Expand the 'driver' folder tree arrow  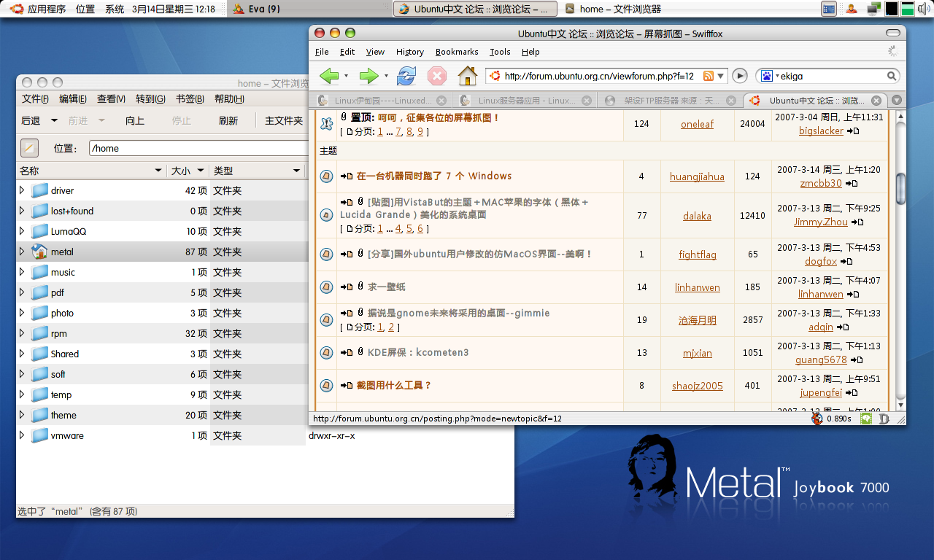pos(22,190)
